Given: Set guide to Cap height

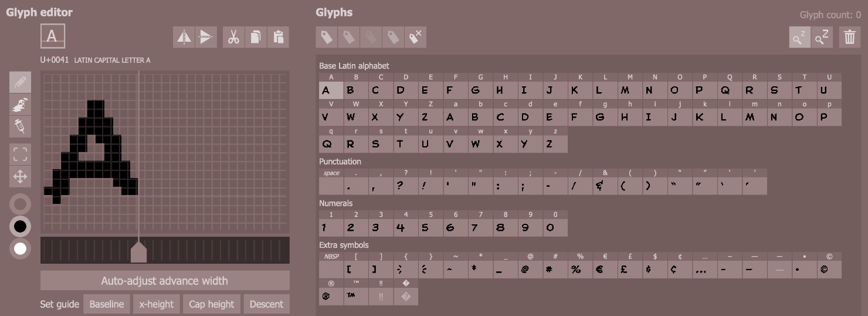Looking at the screenshot, I should point(211,304).
